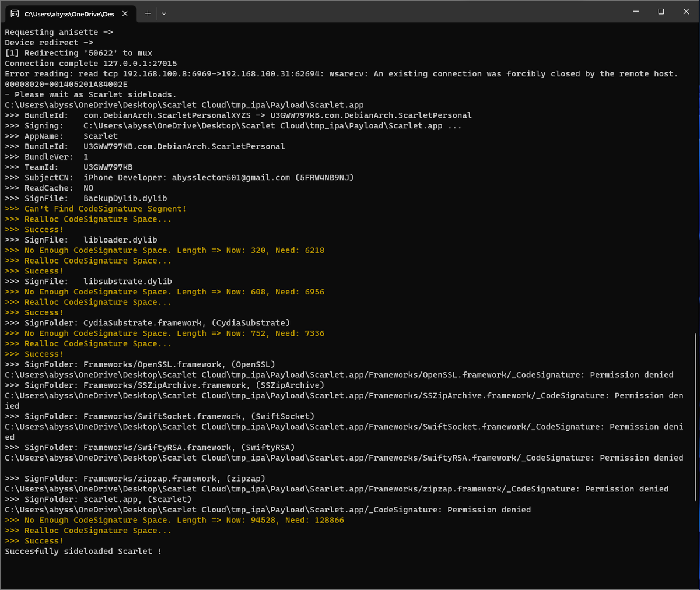
Task: Click 'SignFile: BackupDylib.dylib' line
Action: tap(86, 198)
